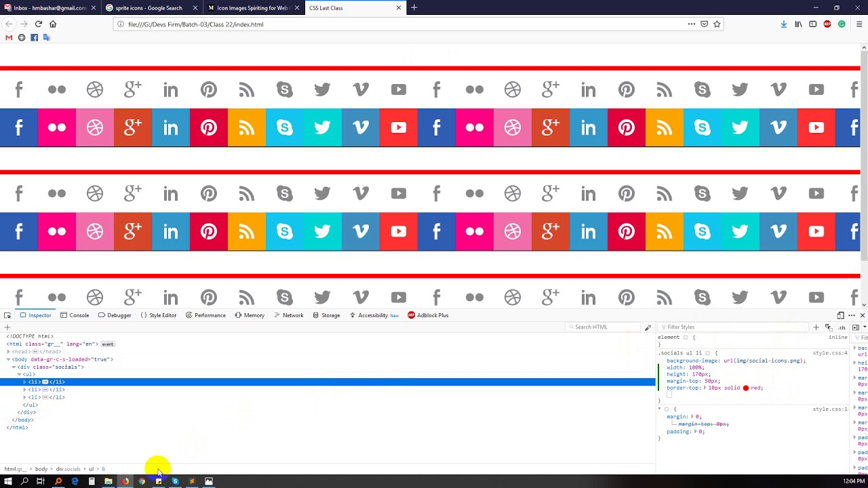Toggle selector highlighter for element rule
868x488 pixels.
click(x=685, y=337)
